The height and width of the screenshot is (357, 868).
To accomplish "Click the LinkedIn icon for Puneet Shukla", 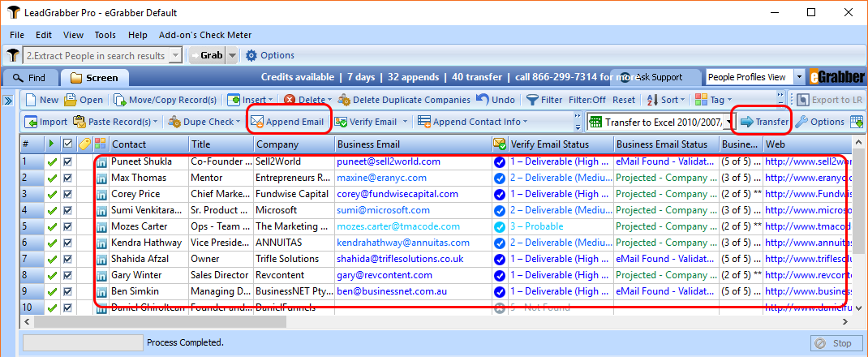I will click(102, 162).
